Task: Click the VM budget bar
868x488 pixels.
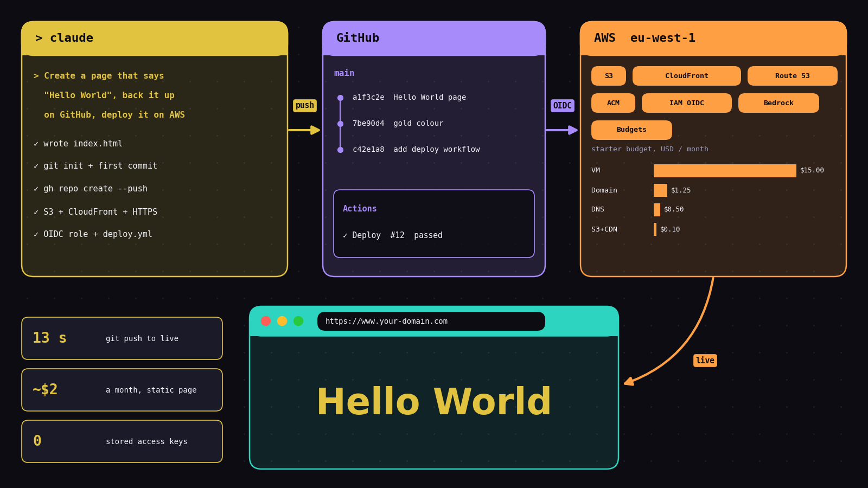Action: click(725, 171)
